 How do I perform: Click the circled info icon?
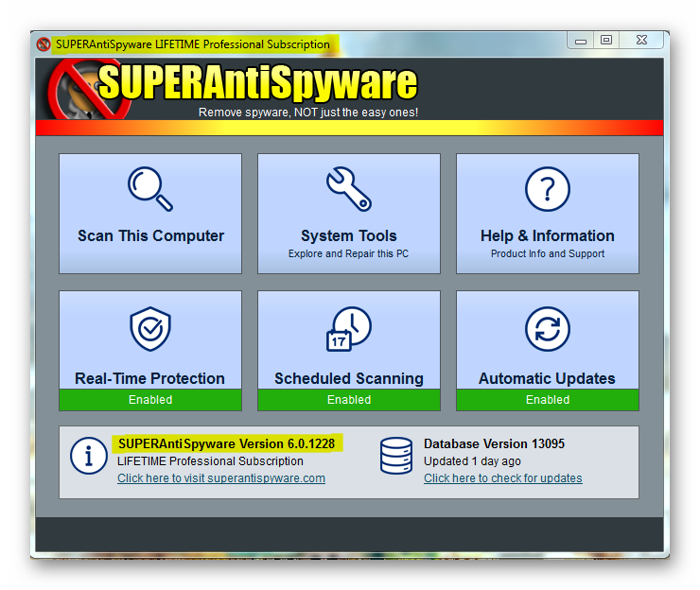[88, 456]
